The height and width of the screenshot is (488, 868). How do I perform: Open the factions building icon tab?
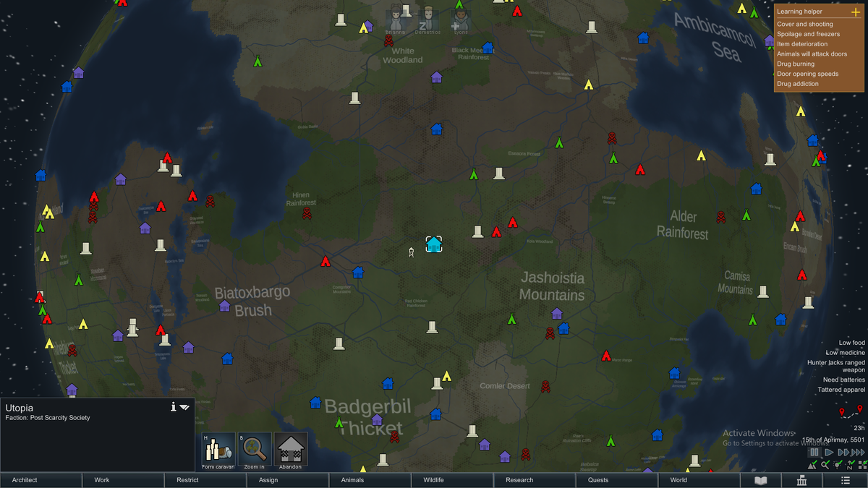802,480
